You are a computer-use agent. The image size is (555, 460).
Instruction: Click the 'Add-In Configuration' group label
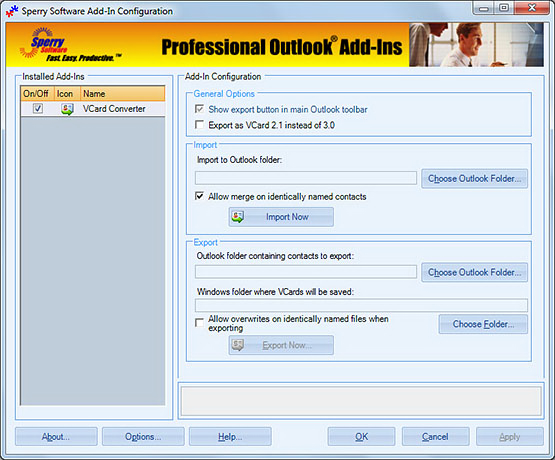click(223, 76)
